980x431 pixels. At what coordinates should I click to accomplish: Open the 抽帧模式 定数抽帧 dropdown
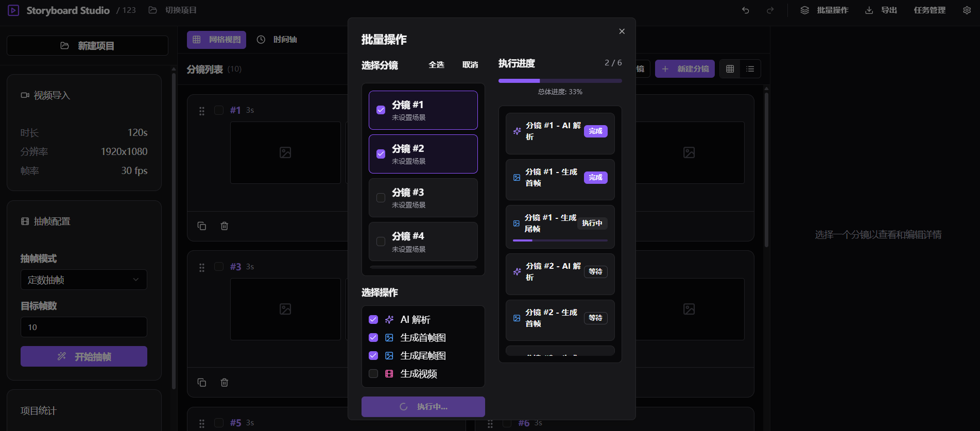[x=84, y=280]
